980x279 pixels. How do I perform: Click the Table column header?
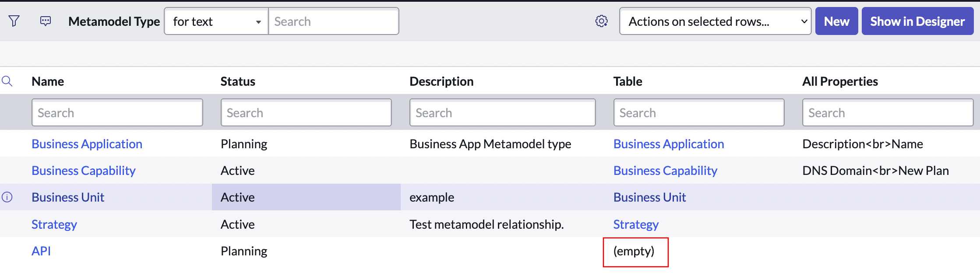627,81
